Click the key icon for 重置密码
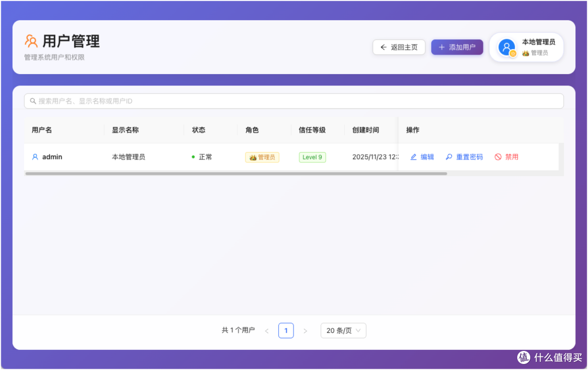Screen dimensions: 588x370 tap(449, 157)
